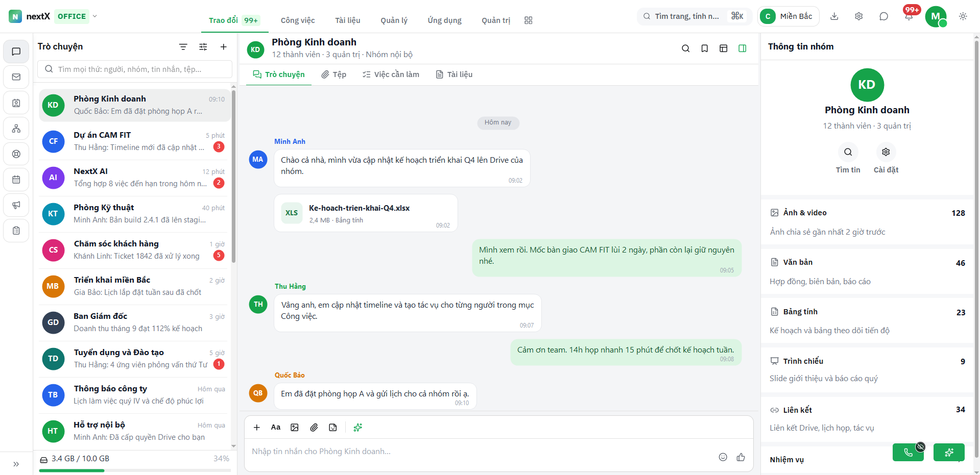The height and width of the screenshot is (475, 980).
Task: Open the calendar sidebar icon
Action: click(16, 180)
